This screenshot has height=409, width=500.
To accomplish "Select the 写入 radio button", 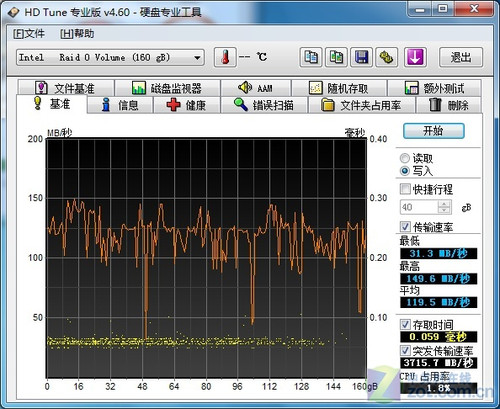I will (405, 171).
